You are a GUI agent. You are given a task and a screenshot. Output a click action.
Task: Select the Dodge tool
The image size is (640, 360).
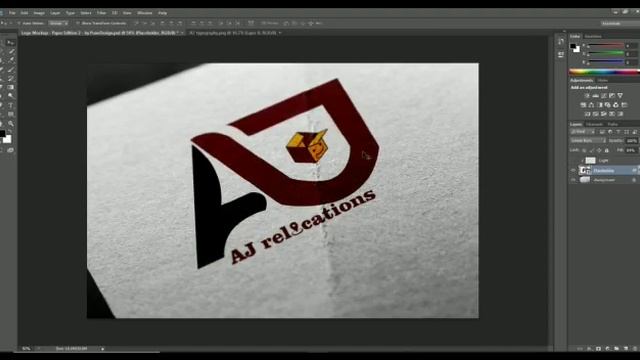pyautogui.click(x=11, y=96)
